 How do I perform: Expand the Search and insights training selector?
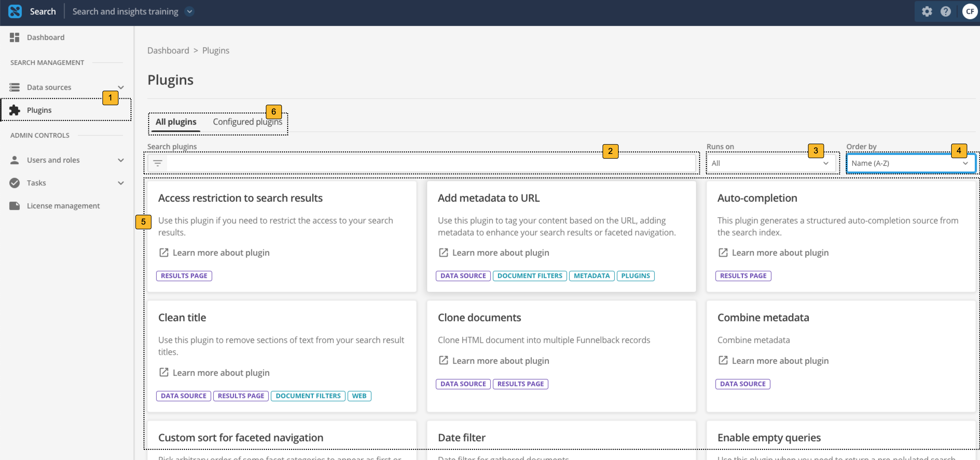[x=189, y=12]
